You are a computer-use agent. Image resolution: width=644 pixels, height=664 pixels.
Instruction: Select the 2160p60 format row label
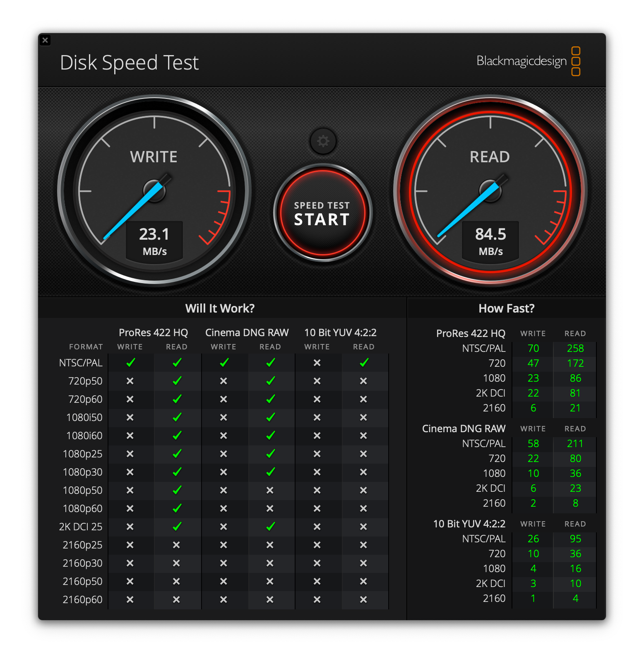coord(82,600)
